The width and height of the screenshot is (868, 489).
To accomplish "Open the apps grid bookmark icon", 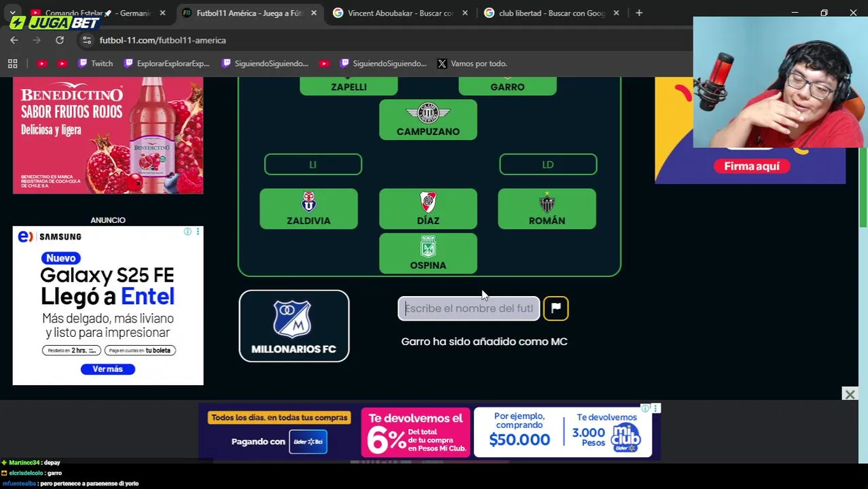I will [12, 63].
